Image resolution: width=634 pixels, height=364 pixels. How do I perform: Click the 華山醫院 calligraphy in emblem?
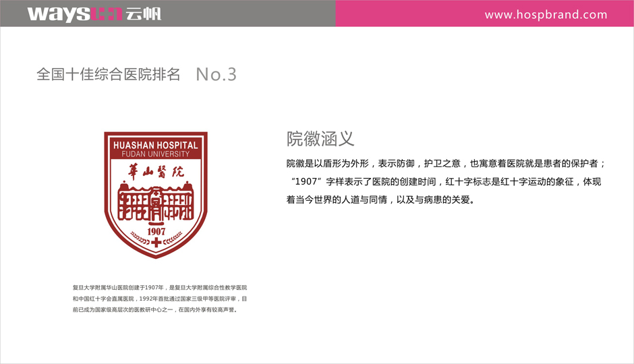click(156, 171)
